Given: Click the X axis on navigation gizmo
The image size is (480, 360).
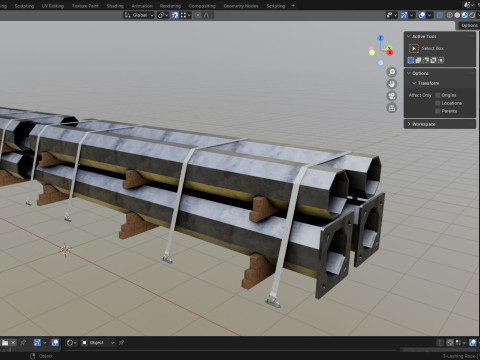Looking at the screenshot, I should tap(390, 52).
